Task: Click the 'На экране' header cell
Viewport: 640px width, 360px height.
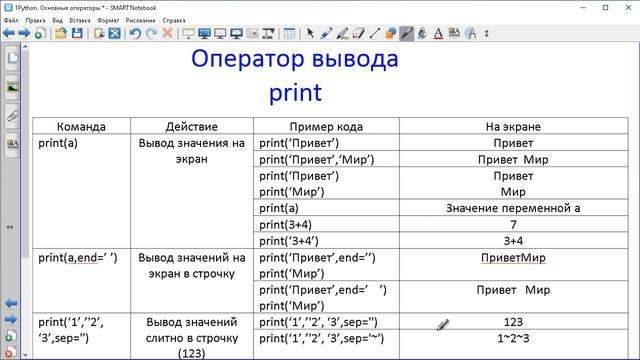Action: point(513,126)
